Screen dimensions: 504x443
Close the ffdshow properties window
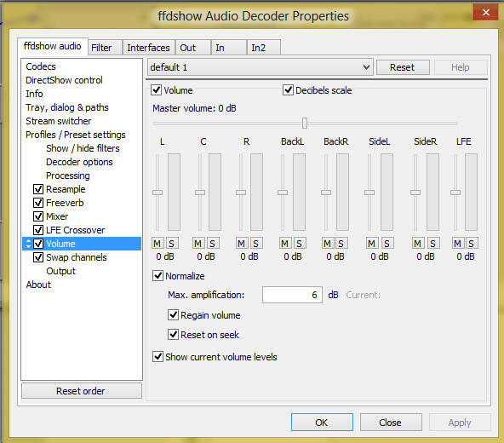[x=485, y=13]
